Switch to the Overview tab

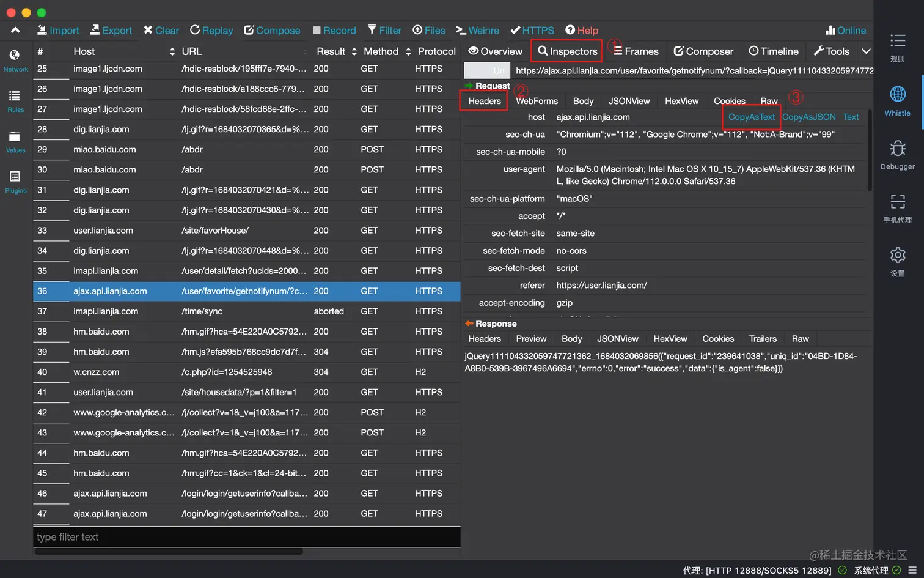pos(496,51)
